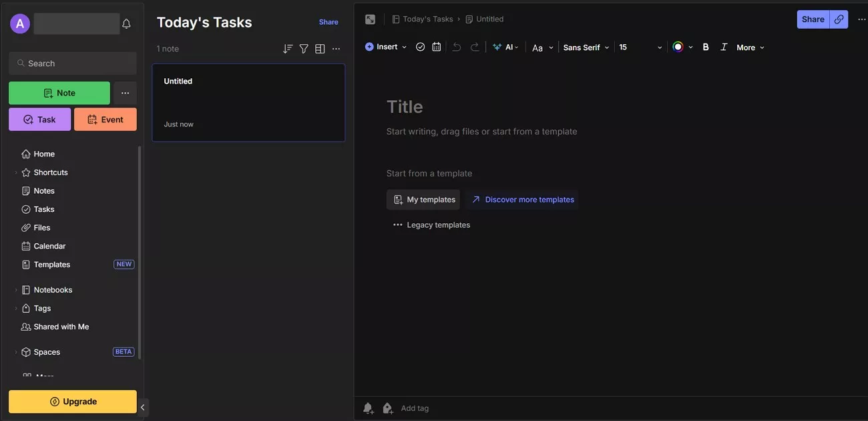
Task: Toggle bold formatting
Action: click(706, 47)
